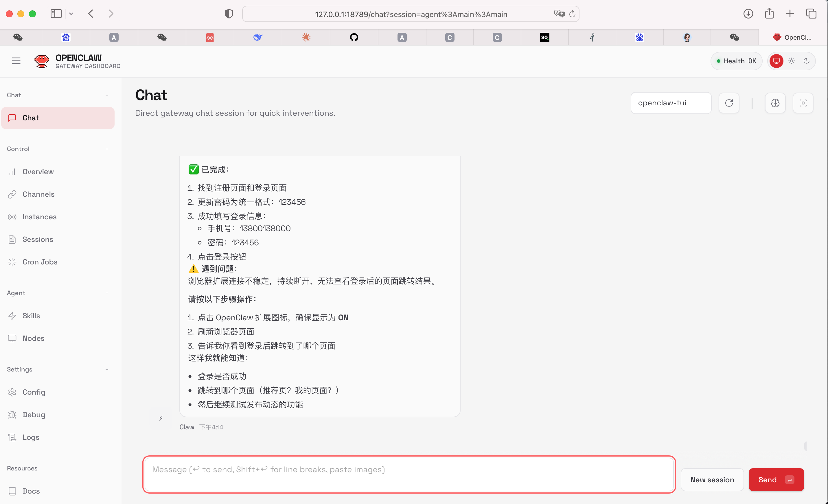Viewport: 828px width, 504px height.
Task: Open the openclaw-tui session dropdown
Action: click(671, 103)
